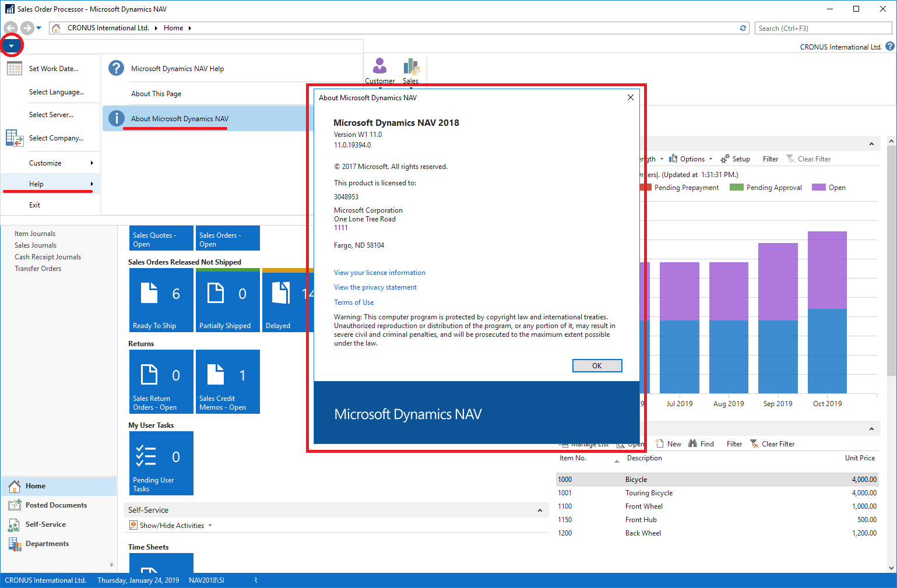Open Sales Return Orders - Open tile
The width and height of the screenshot is (897, 588).
161,382
